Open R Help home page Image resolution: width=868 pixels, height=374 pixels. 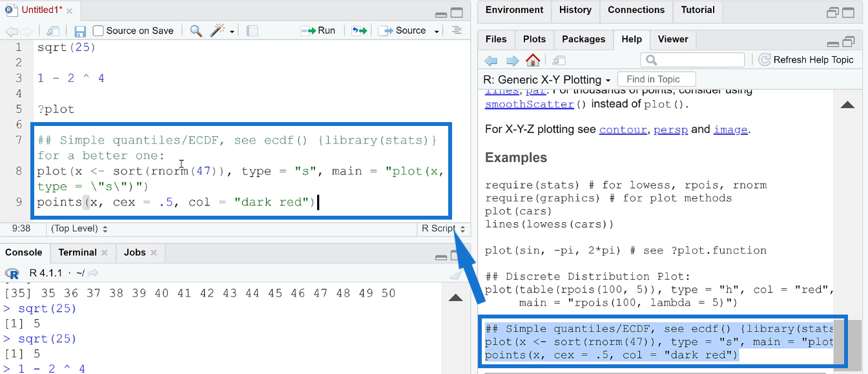tap(533, 60)
